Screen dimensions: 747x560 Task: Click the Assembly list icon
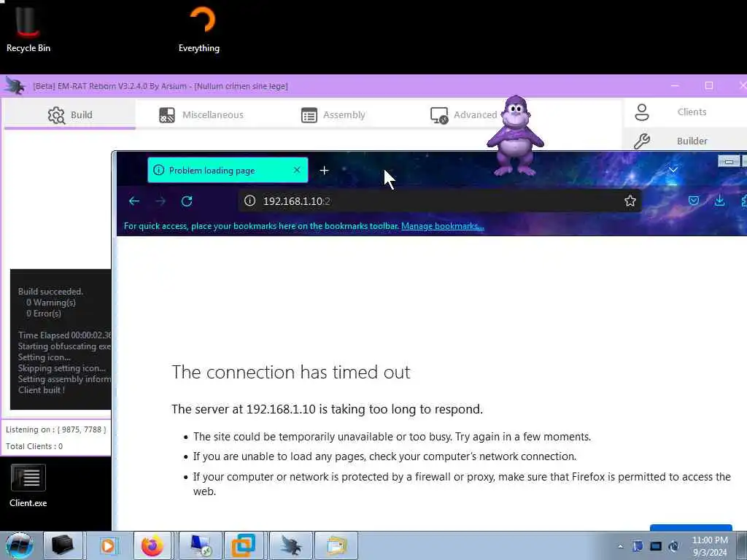[309, 115]
